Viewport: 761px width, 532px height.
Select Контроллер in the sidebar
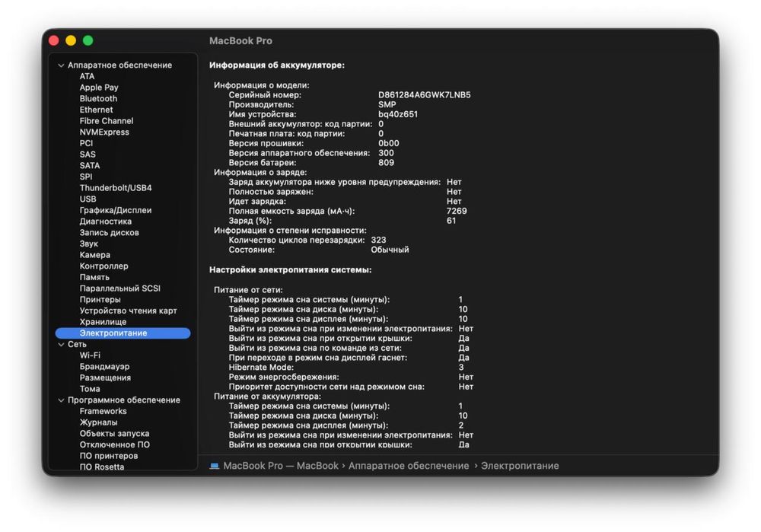point(103,266)
